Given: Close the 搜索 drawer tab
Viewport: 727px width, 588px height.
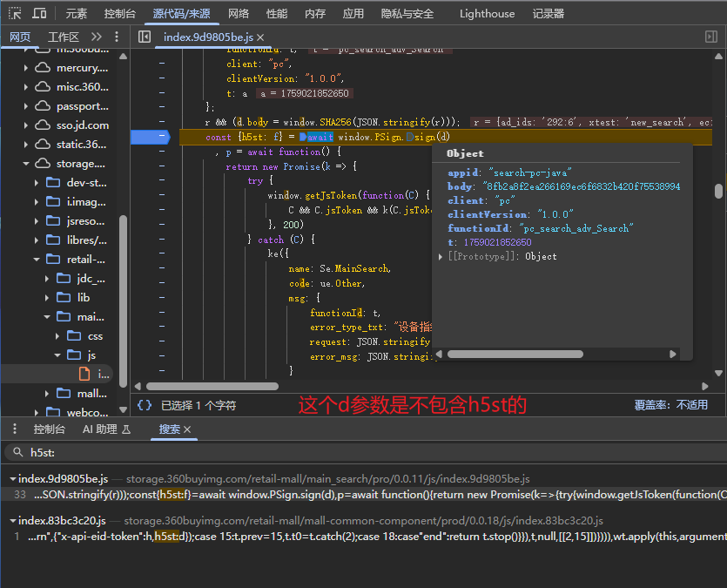Looking at the screenshot, I should (187, 429).
